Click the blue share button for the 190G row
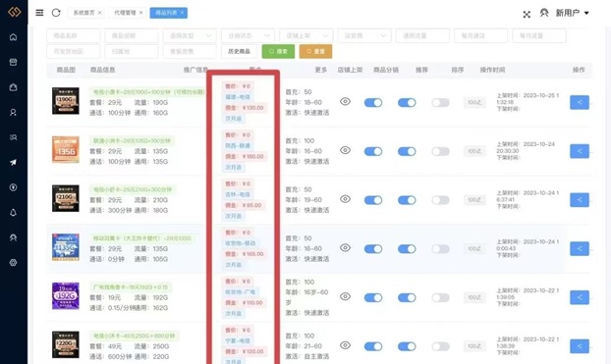The image size is (611, 364). pyautogui.click(x=580, y=102)
